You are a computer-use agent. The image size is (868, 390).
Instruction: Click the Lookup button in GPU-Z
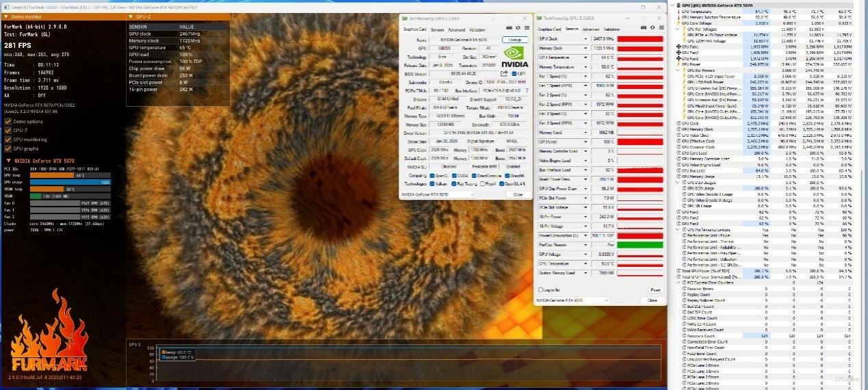click(x=515, y=40)
